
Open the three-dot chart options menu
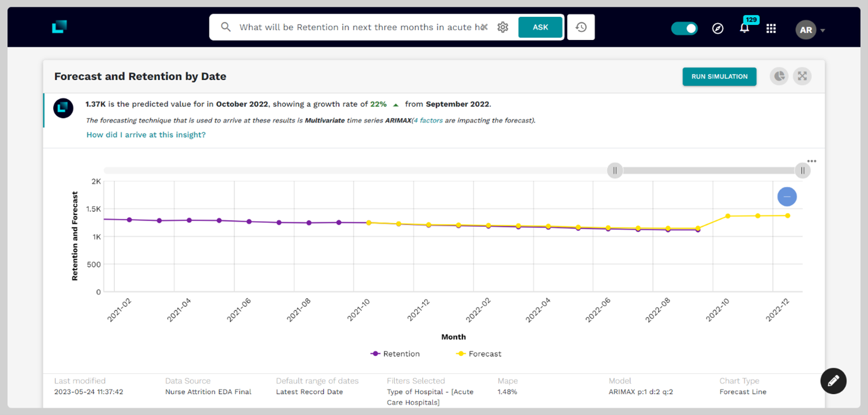coord(812,161)
